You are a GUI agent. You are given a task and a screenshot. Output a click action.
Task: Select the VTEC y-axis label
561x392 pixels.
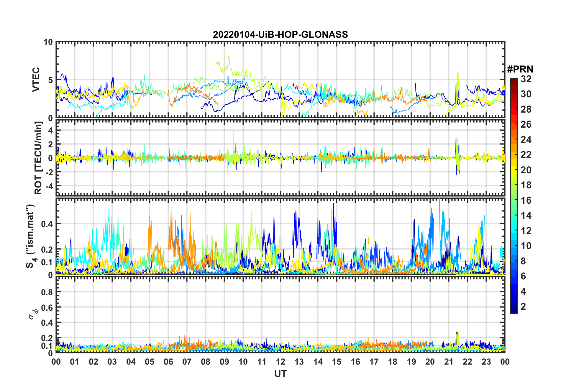[x=36, y=80]
